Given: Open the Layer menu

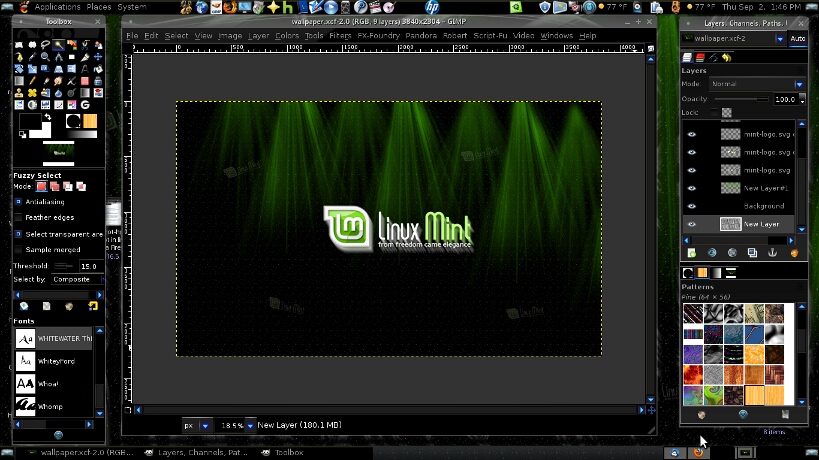Looking at the screenshot, I should click(258, 36).
